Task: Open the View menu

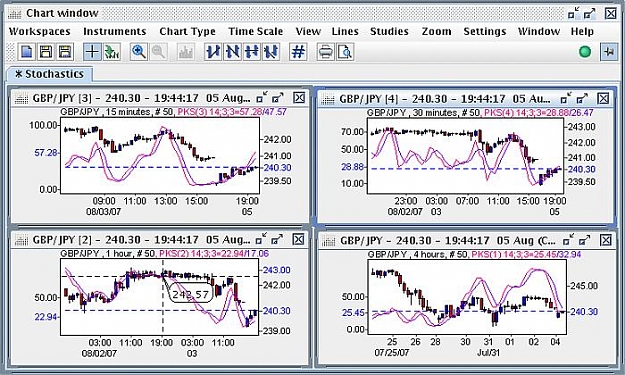Action: pos(308,31)
